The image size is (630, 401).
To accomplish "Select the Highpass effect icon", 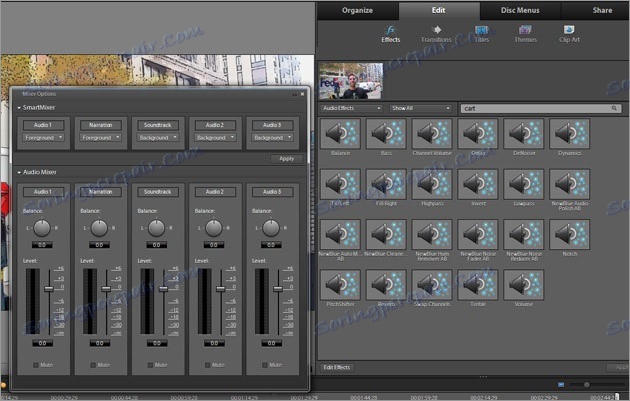I will point(433,185).
